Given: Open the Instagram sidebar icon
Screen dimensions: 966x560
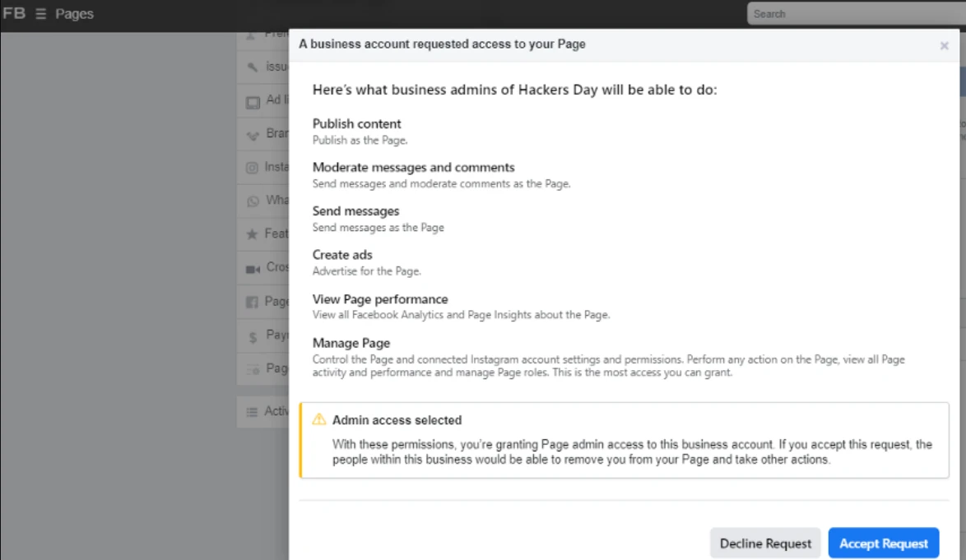Looking at the screenshot, I should [x=253, y=168].
